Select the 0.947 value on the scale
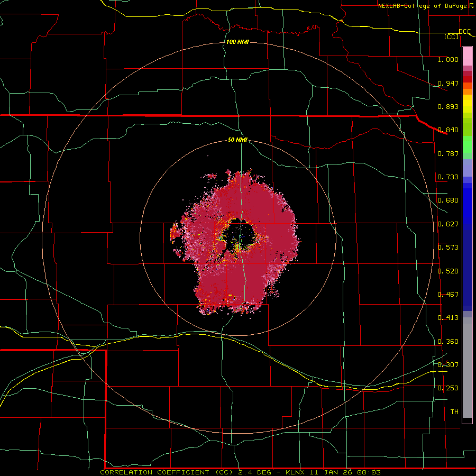This screenshot has height=476, width=476. [448, 83]
